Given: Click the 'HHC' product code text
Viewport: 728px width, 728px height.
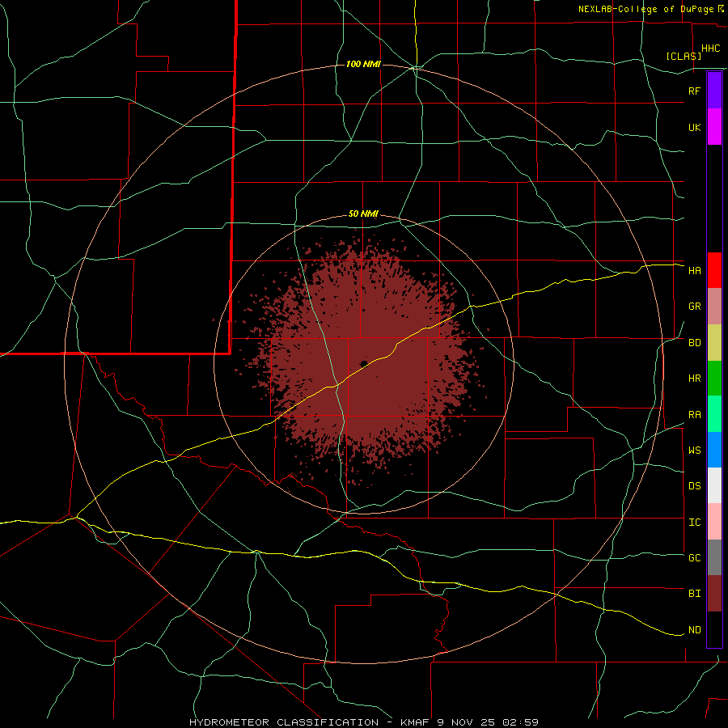Looking at the screenshot, I should tap(710, 49).
